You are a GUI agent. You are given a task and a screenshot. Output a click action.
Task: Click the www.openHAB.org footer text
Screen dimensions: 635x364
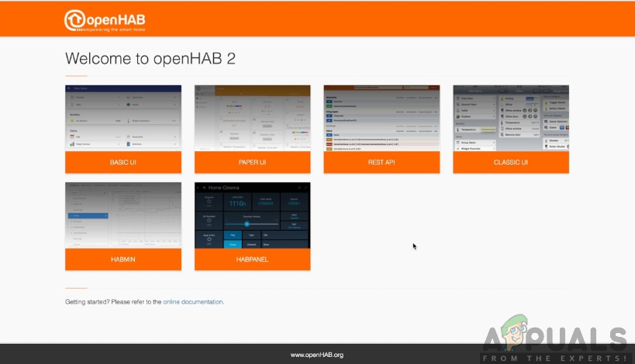316,355
